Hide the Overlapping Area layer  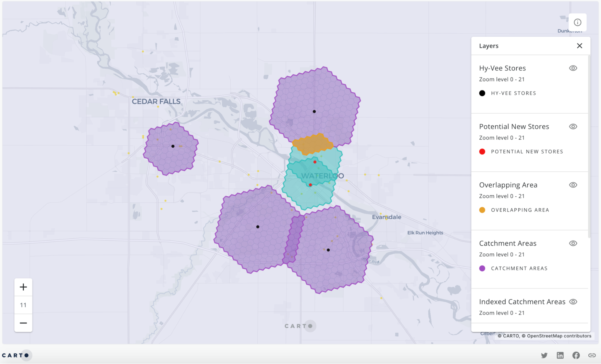(573, 185)
